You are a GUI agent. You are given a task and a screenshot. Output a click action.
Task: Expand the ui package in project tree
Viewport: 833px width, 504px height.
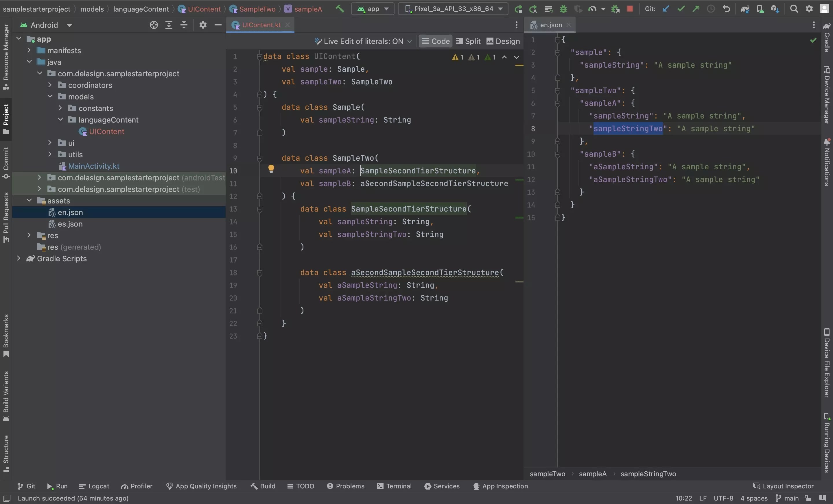[50, 142]
